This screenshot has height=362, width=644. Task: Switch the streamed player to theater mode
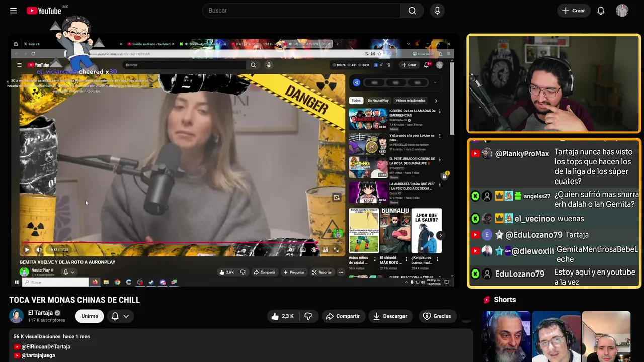325,250
